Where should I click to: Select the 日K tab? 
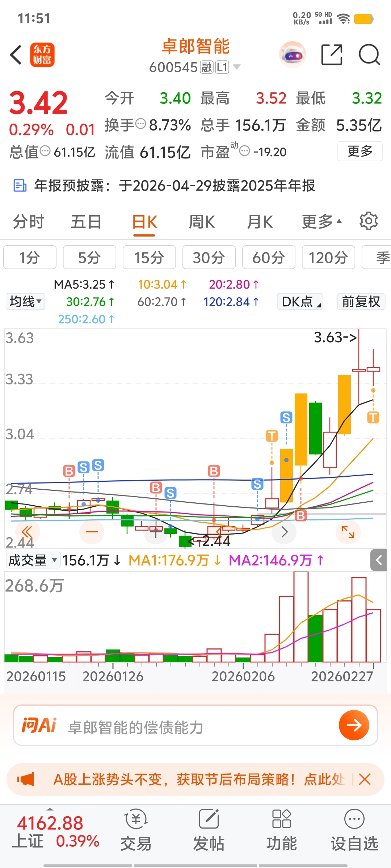[x=144, y=221]
